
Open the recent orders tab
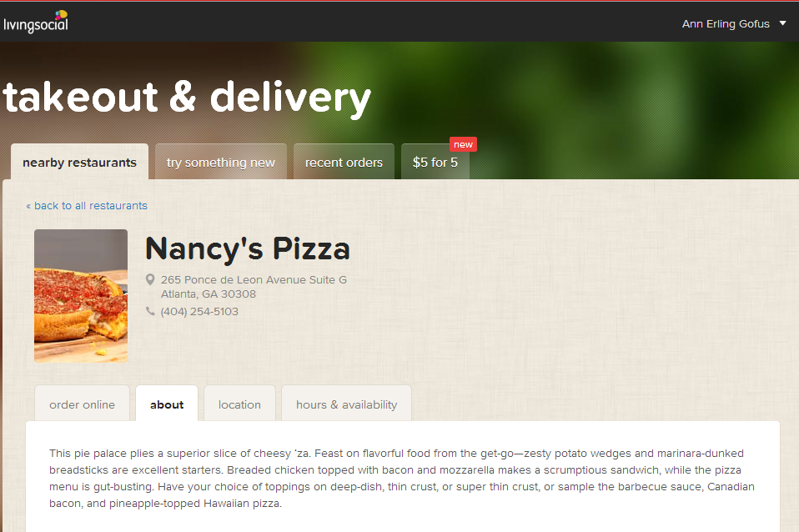(x=344, y=162)
